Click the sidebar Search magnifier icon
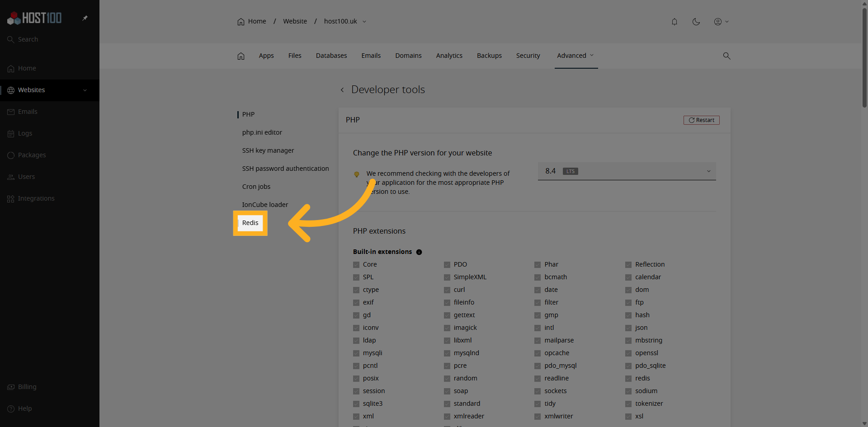The height and width of the screenshot is (427, 868). click(x=11, y=39)
